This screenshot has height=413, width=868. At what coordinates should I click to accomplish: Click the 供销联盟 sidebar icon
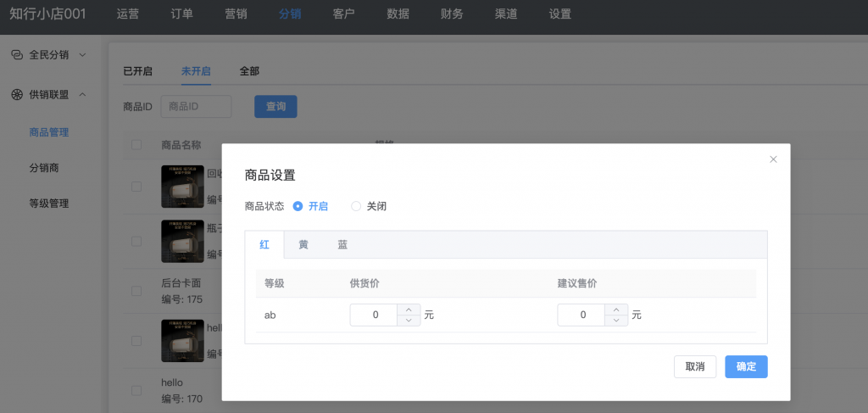coord(16,94)
